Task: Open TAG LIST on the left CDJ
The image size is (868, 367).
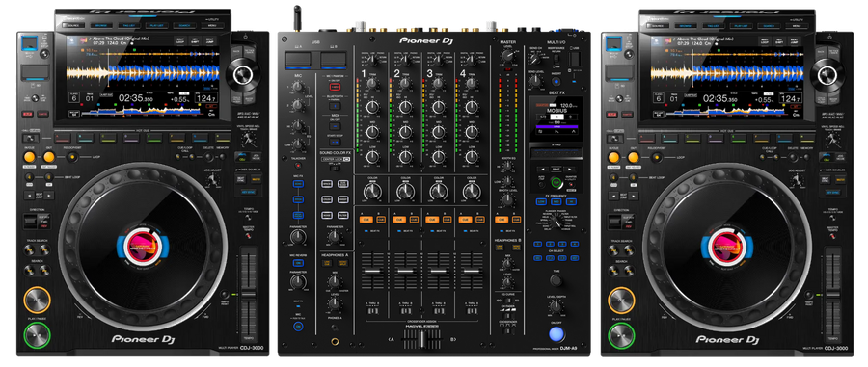Action: coord(129,25)
